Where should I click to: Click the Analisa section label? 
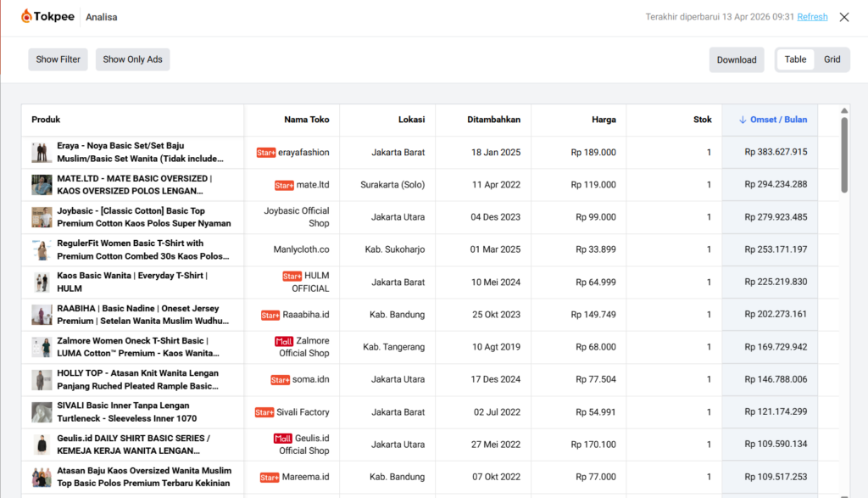point(102,17)
